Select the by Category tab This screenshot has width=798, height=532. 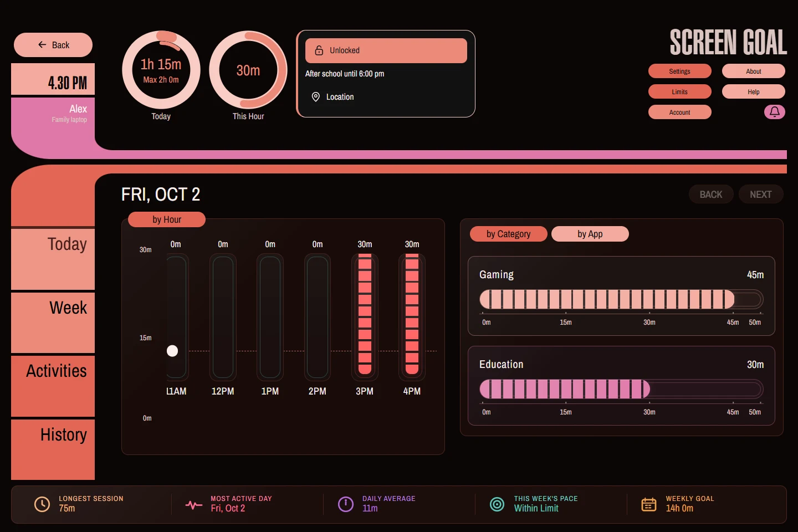[x=509, y=234]
